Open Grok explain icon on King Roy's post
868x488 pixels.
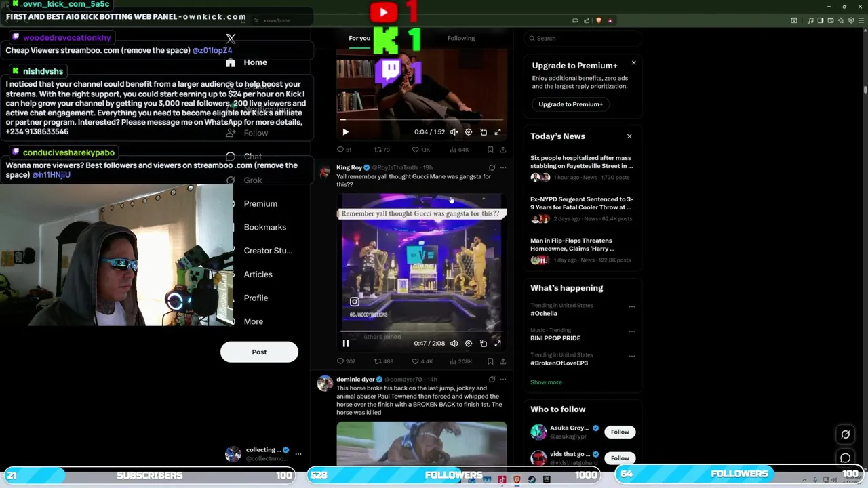[492, 167]
